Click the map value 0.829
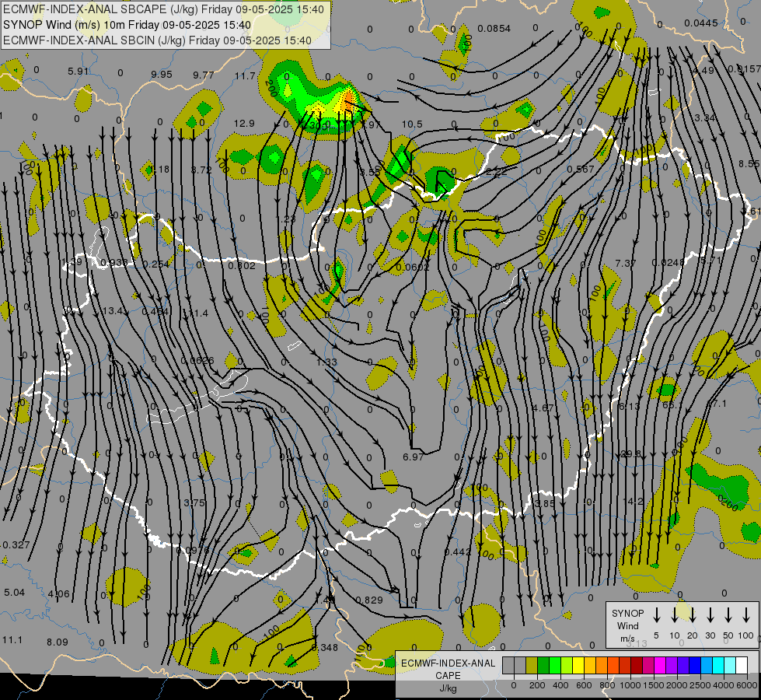The width and height of the screenshot is (761, 700). [369, 600]
